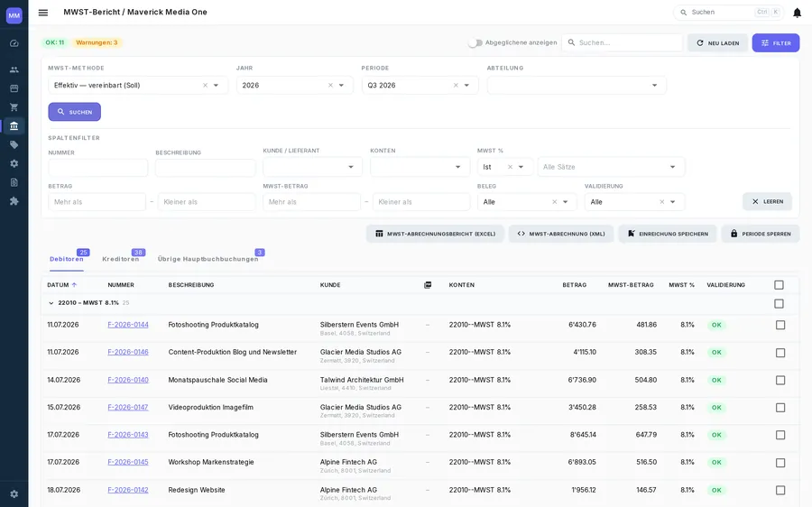
Task: Open the contacts people sidebar icon
Action: (x=14, y=69)
